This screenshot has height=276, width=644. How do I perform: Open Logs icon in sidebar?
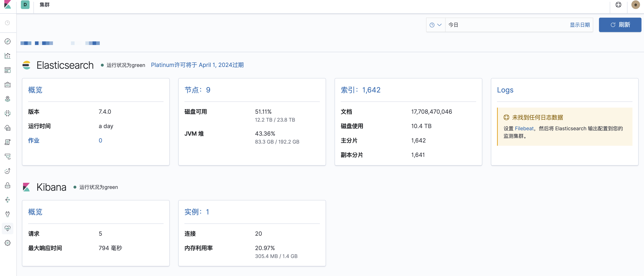point(8,142)
